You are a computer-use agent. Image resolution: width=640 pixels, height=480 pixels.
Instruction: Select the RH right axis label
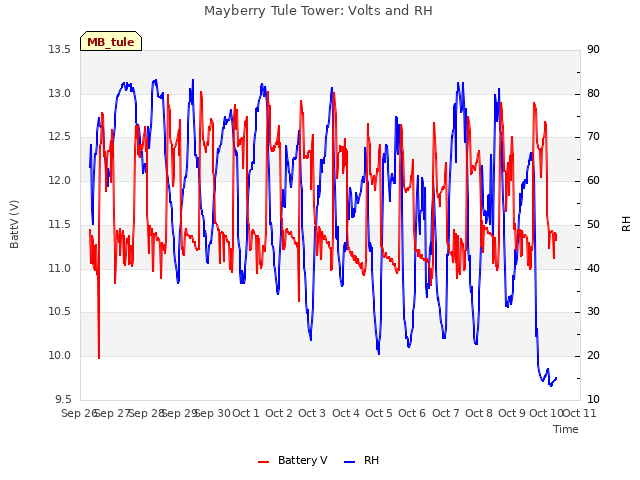(x=626, y=224)
